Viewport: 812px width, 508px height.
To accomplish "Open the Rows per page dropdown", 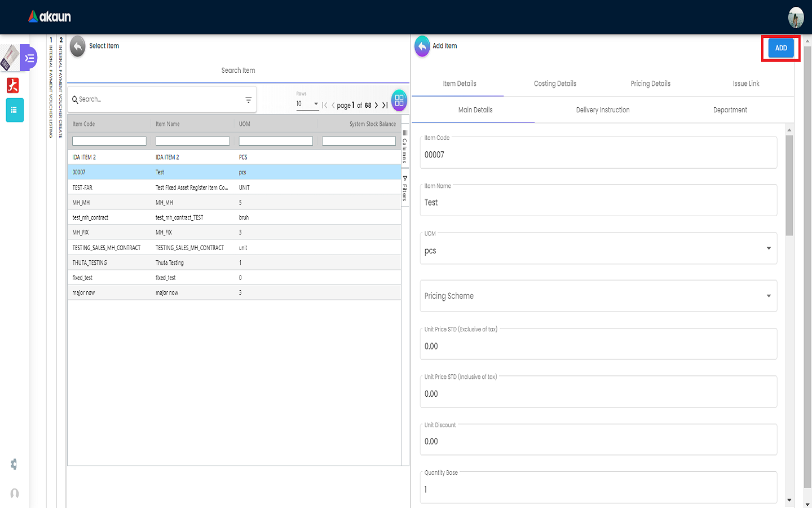I will pyautogui.click(x=307, y=104).
